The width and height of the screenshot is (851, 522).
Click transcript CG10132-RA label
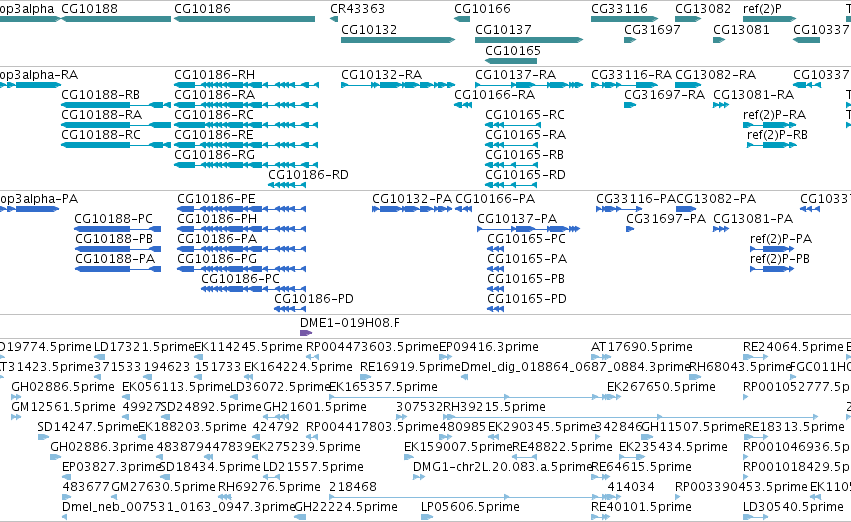(x=382, y=74)
